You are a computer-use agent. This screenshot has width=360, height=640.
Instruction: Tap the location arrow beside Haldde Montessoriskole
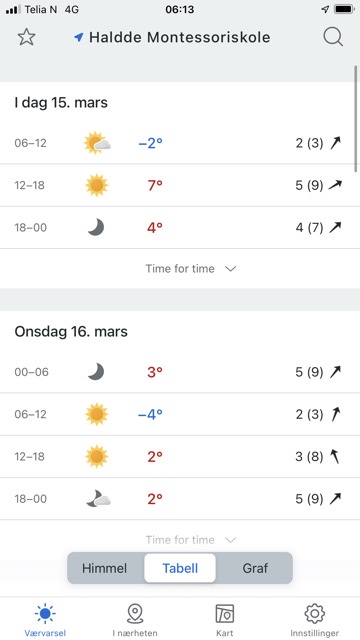click(78, 38)
